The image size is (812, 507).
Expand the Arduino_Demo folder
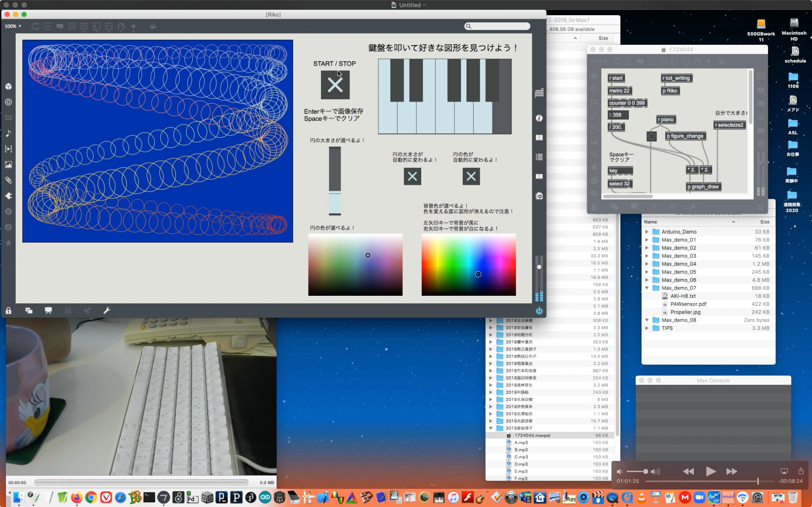click(646, 232)
